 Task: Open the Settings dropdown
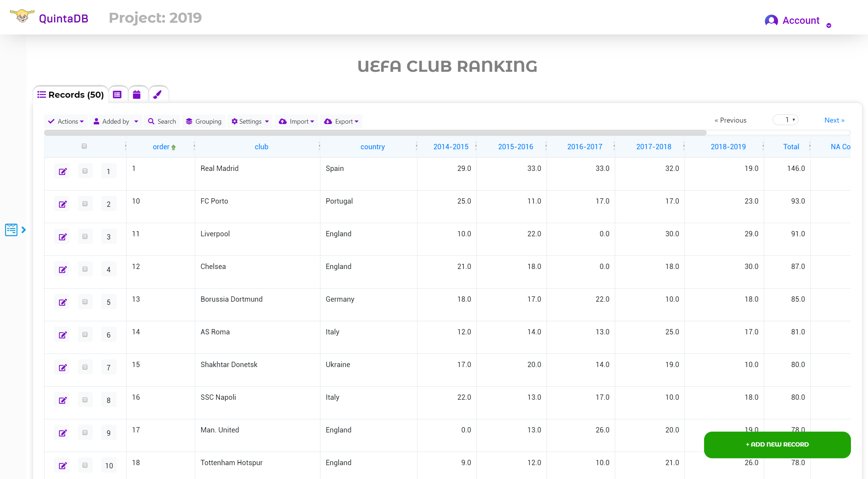point(250,122)
